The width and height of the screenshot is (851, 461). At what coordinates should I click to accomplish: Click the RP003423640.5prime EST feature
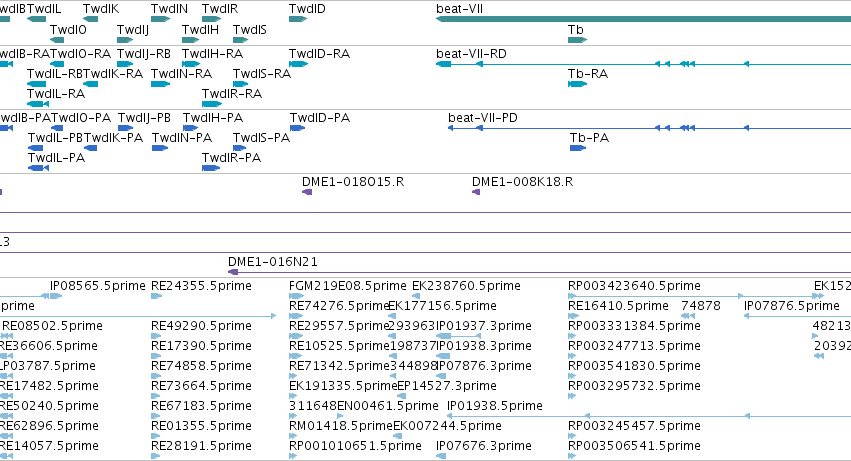pos(656,296)
